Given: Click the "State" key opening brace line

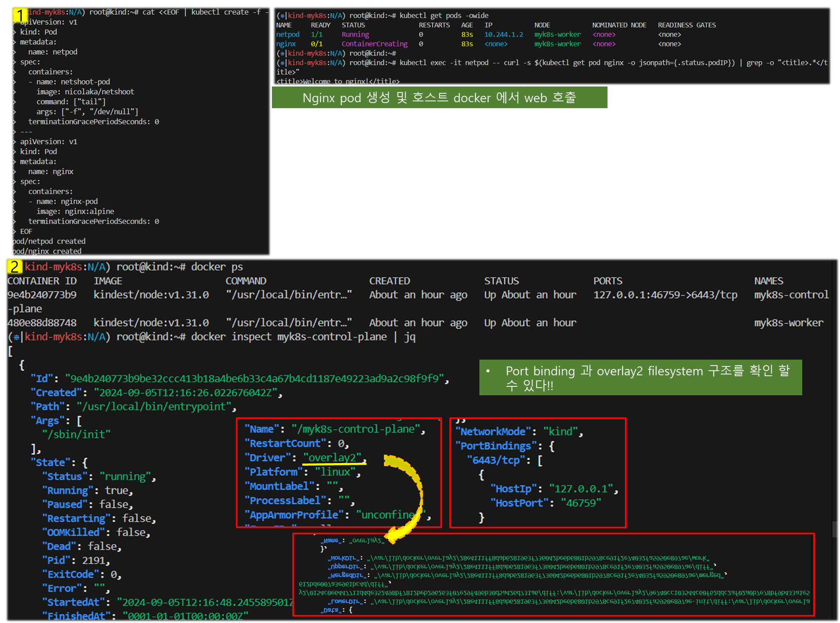Looking at the screenshot, I should 59,462.
